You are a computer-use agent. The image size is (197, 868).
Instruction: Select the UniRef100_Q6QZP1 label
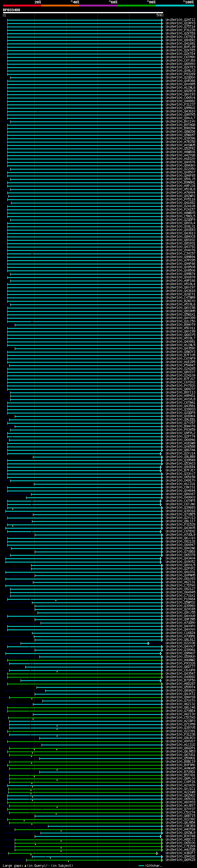pyautogui.click(x=180, y=748)
